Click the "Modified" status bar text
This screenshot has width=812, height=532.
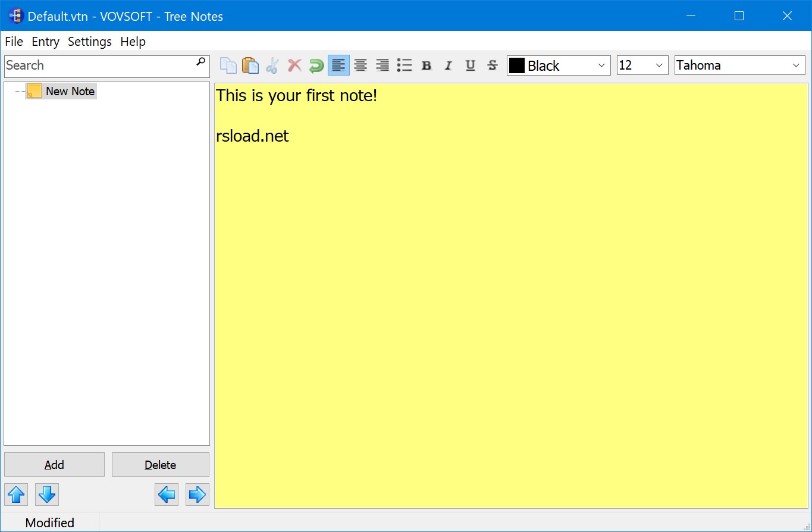point(50,523)
